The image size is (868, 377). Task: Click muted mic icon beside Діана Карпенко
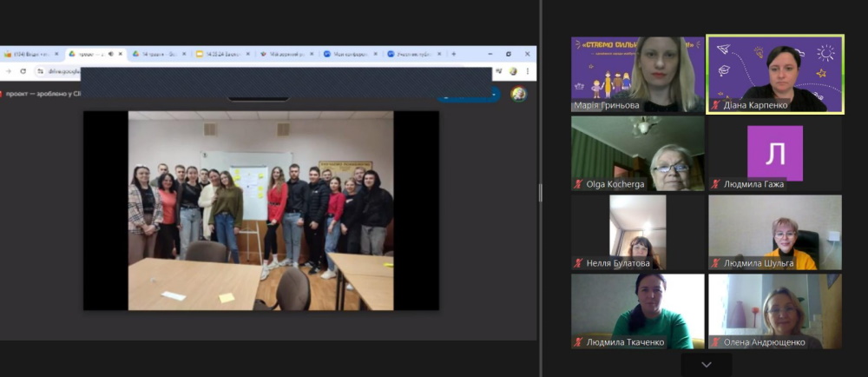tap(715, 106)
